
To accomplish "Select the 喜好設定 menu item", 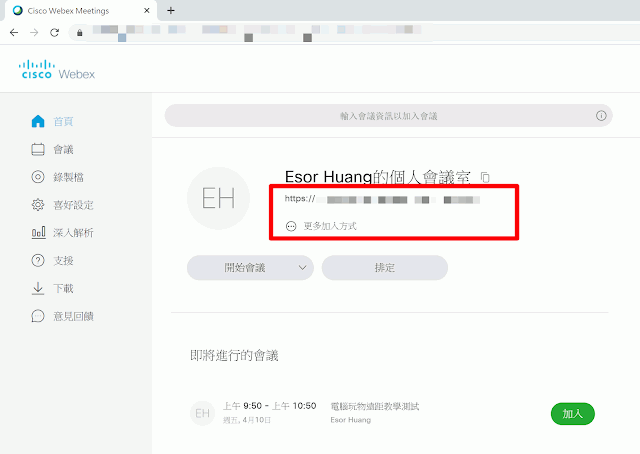I will pos(73,205).
